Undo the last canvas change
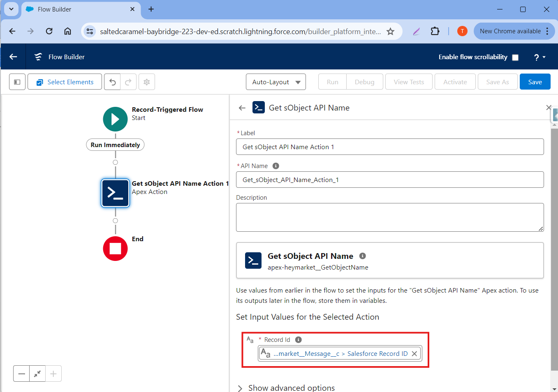Viewport: 558px width, 392px height. click(112, 82)
